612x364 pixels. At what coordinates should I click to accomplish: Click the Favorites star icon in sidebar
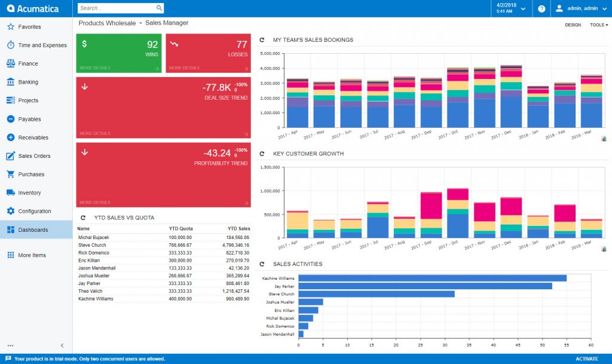[x=10, y=27]
